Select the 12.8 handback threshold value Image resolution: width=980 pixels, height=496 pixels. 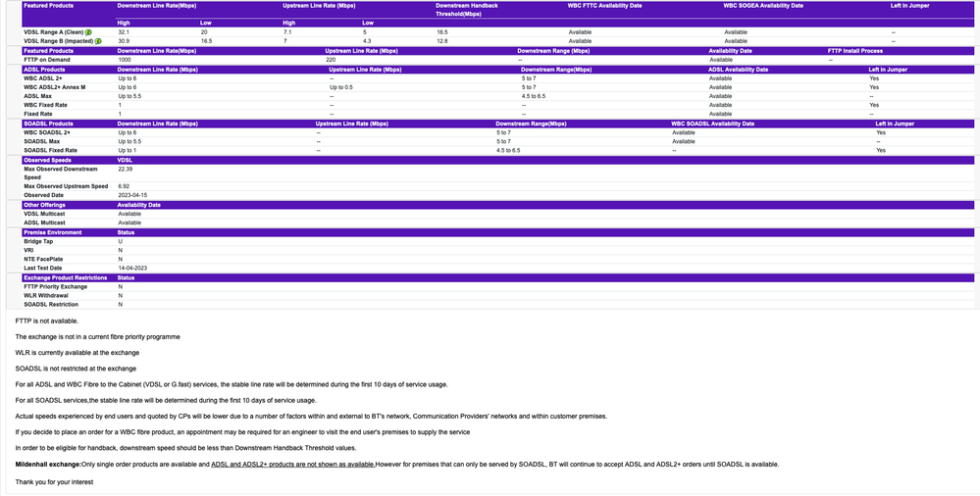[441, 40]
